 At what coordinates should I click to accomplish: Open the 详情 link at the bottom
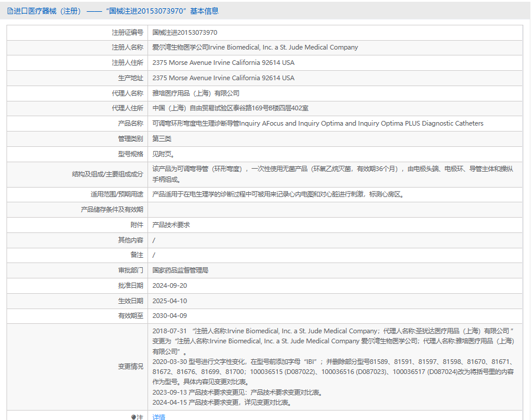(x=159, y=417)
